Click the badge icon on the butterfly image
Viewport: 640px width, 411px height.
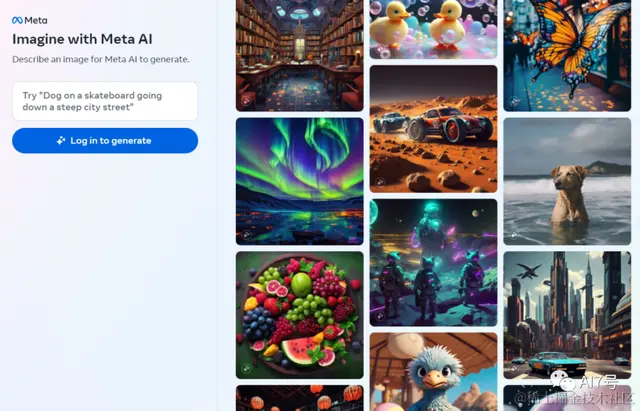(x=514, y=101)
